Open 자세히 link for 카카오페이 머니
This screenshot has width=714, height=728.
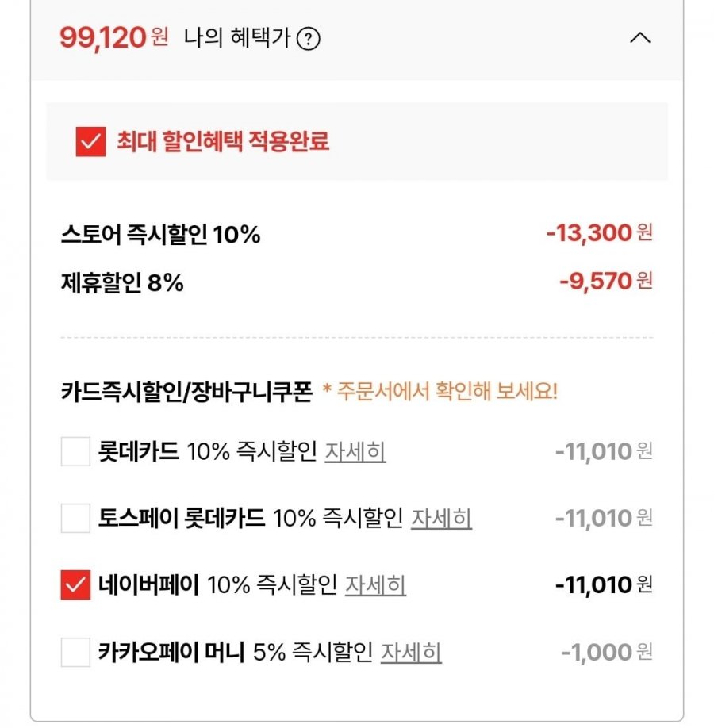pos(411,653)
